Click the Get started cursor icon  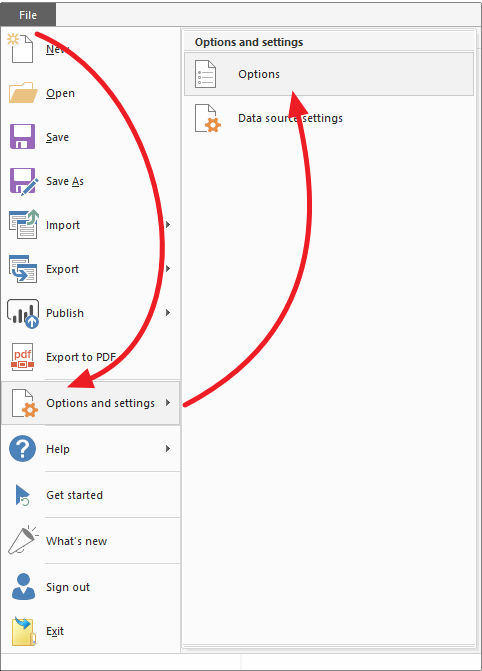(x=23, y=495)
